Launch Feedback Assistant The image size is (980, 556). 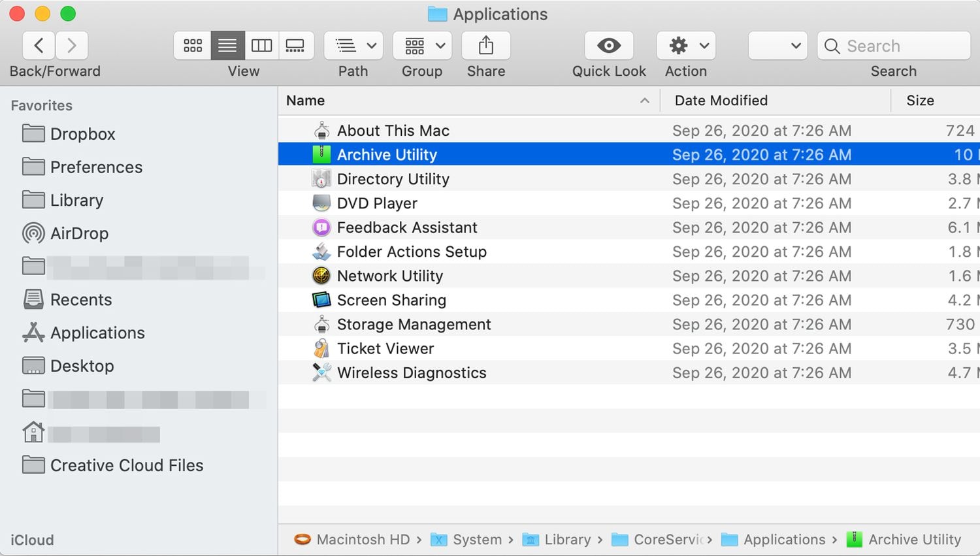[x=406, y=227]
